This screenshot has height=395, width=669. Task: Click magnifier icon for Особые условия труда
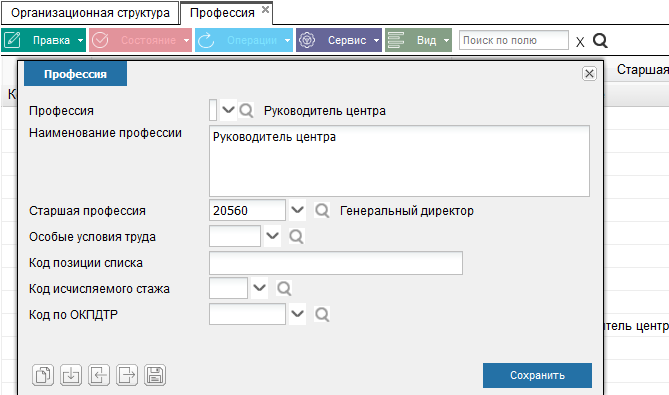point(296,236)
